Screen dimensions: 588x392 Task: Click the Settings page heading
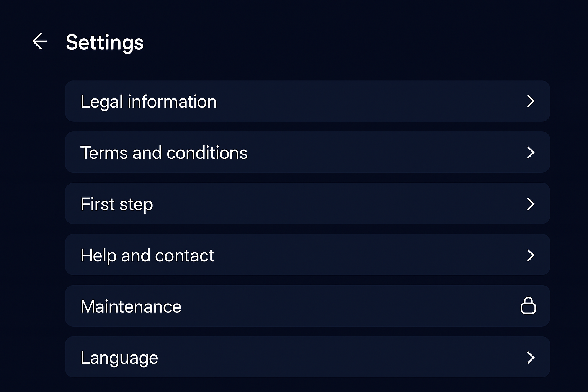click(105, 42)
